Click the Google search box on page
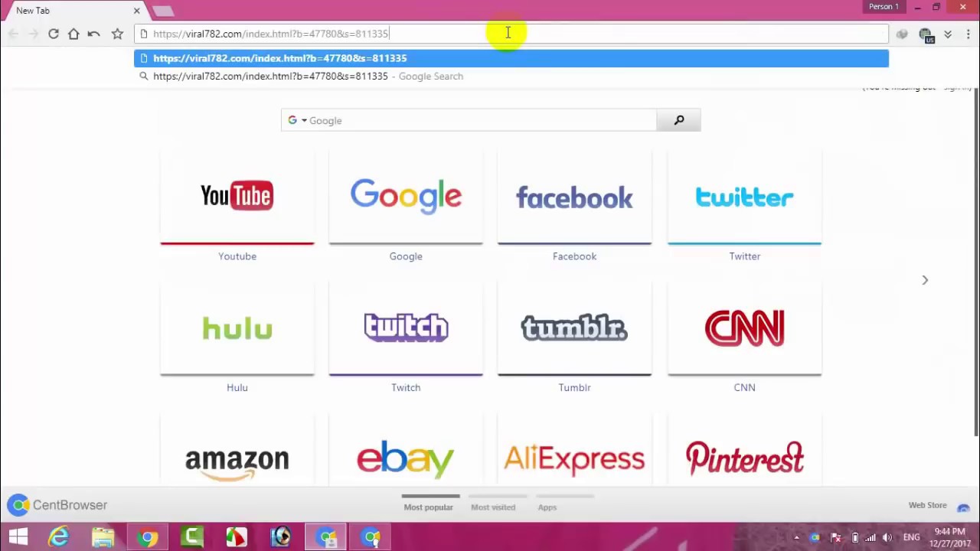The image size is (980, 551). 483,120
